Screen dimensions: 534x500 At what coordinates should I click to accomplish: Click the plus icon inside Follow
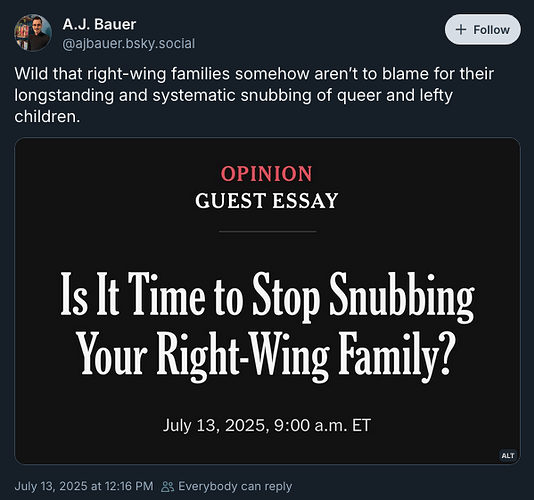click(460, 30)
